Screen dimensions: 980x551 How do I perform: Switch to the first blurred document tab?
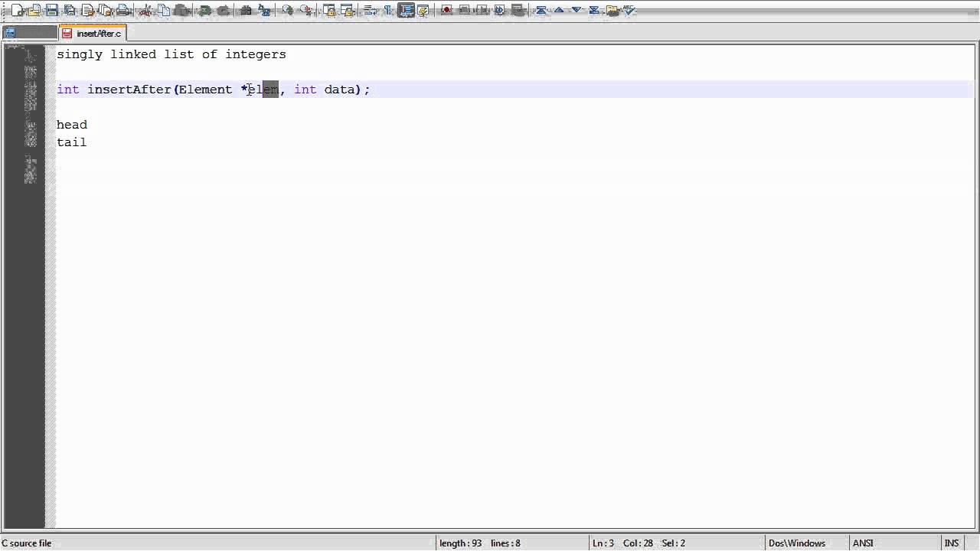pyautogui.click(x=29, y=33)
